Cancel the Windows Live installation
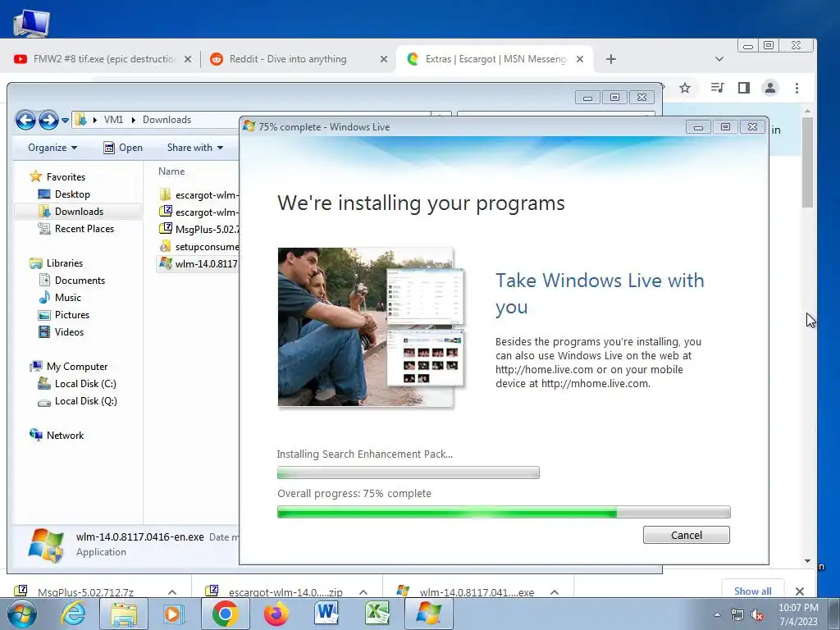840x630 pixels. (687, 535)
